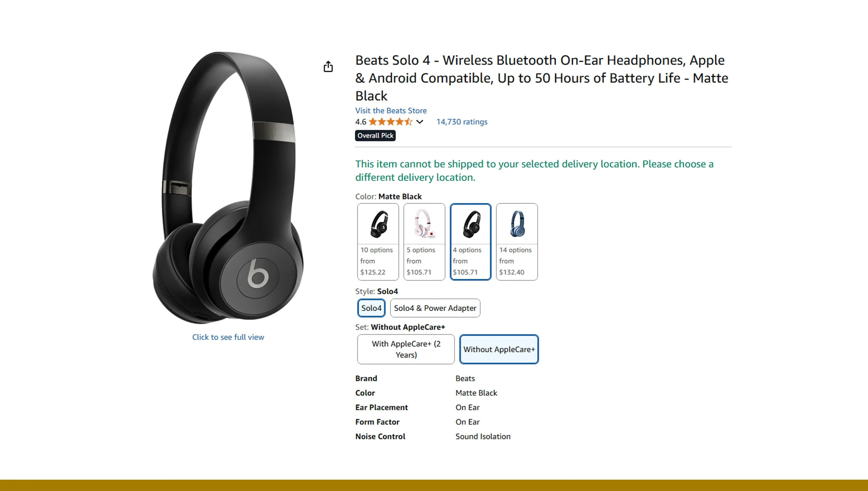868x491 pixels.
Task: Click the Noise Control specification label
Action: point(380,436)
